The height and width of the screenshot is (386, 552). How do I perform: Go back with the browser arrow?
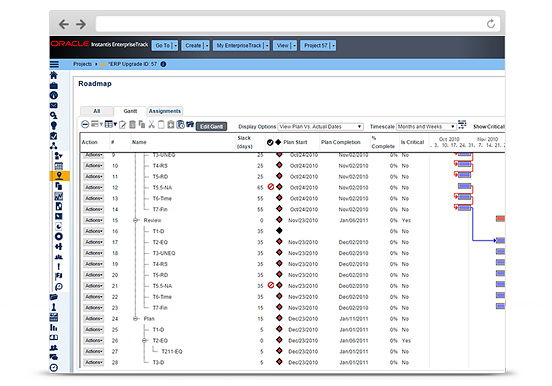coord(64,24)
